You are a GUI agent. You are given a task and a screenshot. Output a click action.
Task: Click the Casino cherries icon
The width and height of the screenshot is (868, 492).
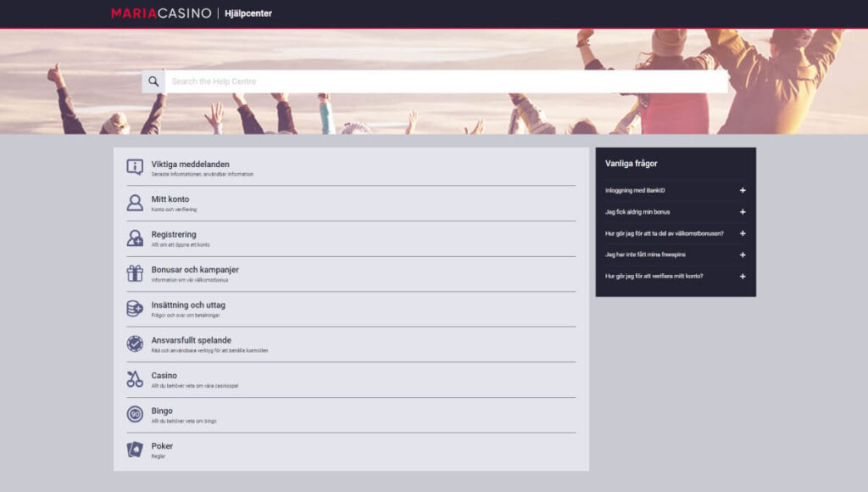point(135,379)
